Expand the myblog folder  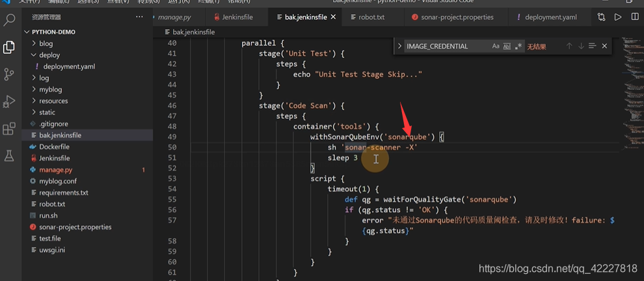[87, 90]
